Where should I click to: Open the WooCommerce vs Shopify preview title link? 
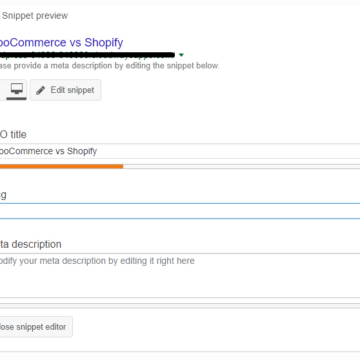[61, 43]
